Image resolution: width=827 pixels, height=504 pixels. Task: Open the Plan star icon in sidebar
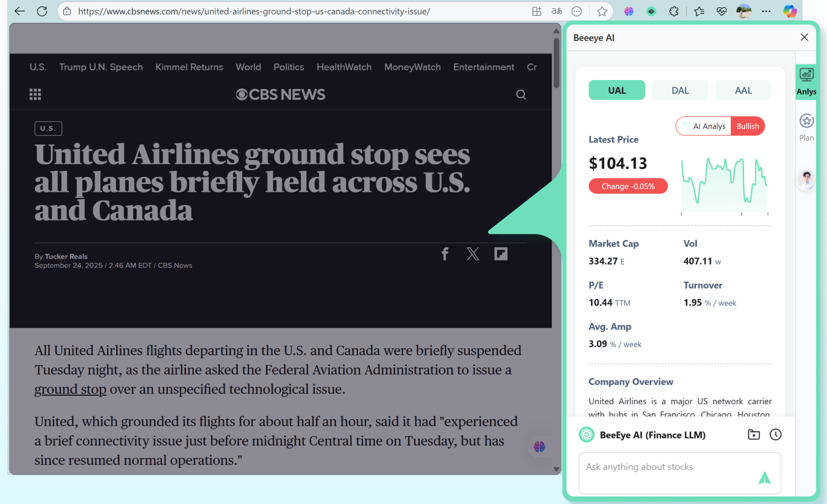[807, 121]
